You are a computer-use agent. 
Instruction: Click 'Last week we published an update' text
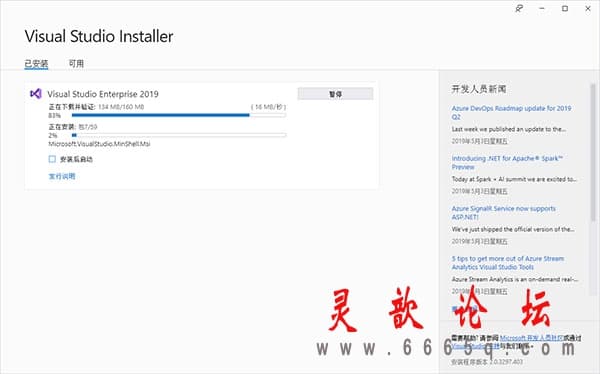pos(509,129)
